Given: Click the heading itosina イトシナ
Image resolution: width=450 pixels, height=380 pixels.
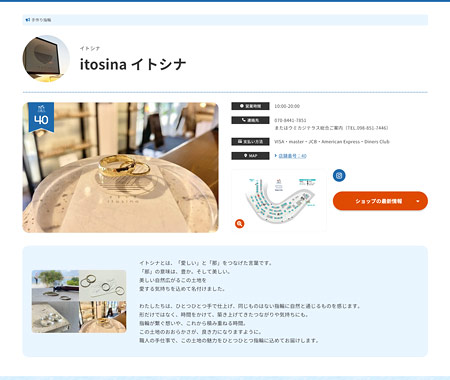Looking at the screenshot, I should (133, 64).
